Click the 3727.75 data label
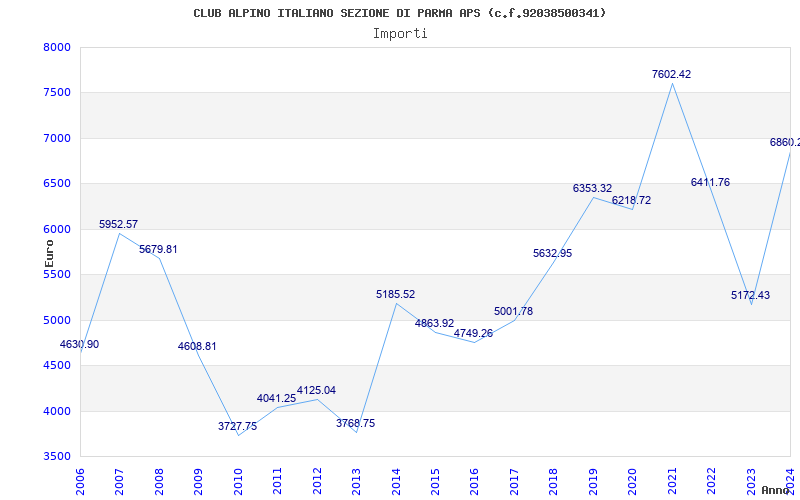Viewport: 800px width, 500px height. click(238, 427)
